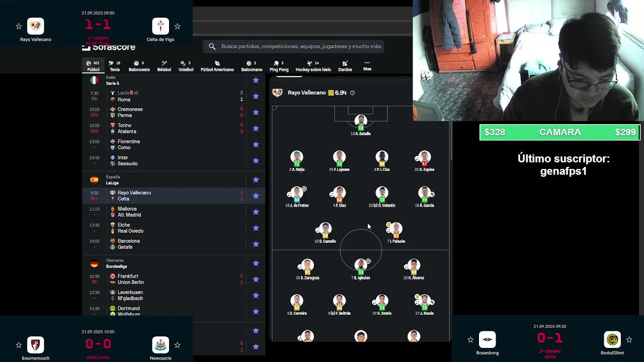Click the magnifying glass search icon
Viewport: 644px width, 362px height.
point(212,46)
